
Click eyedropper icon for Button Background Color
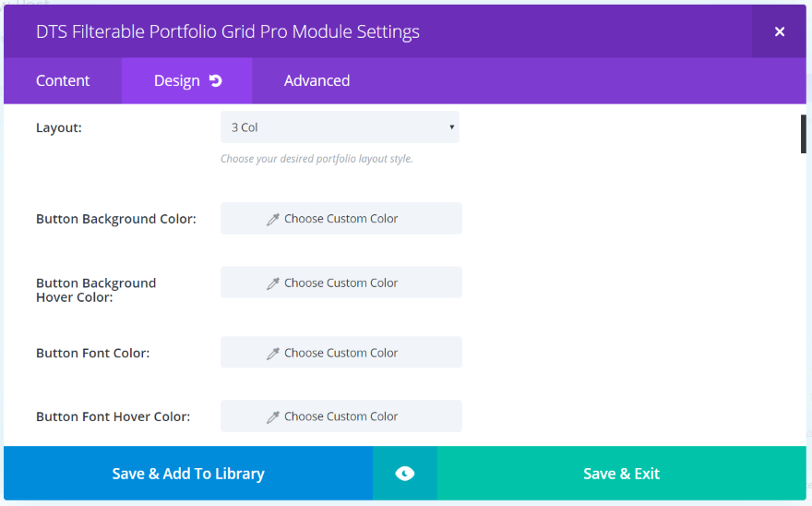point(273,220)
